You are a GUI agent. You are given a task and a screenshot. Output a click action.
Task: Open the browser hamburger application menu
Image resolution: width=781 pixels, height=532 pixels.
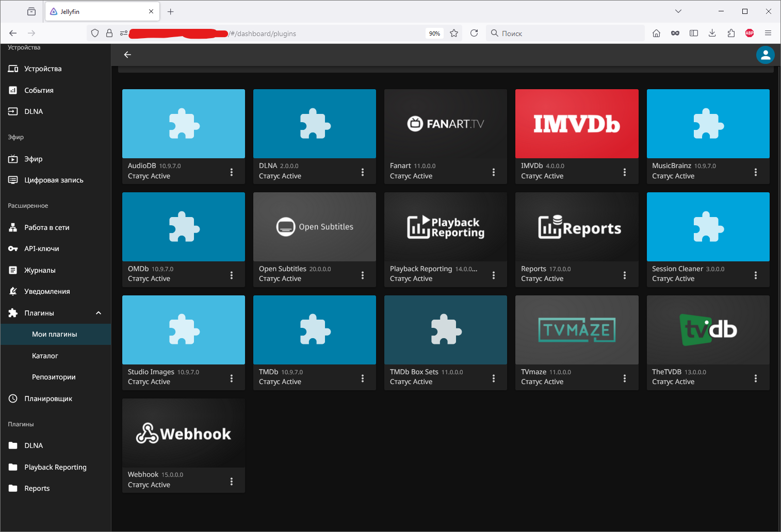(768, 33)
